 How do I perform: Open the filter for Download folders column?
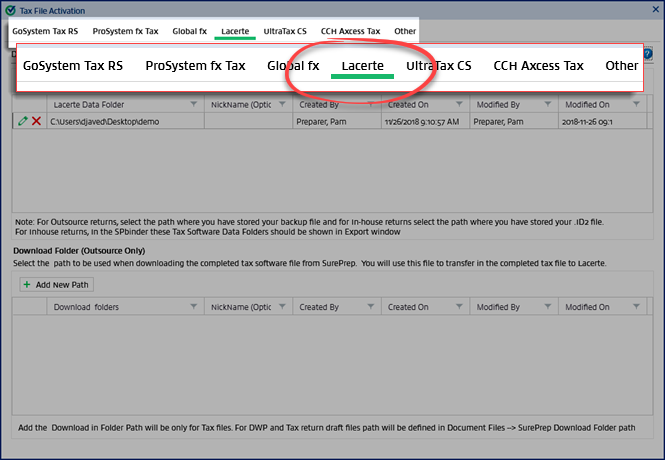coord(194,308)
